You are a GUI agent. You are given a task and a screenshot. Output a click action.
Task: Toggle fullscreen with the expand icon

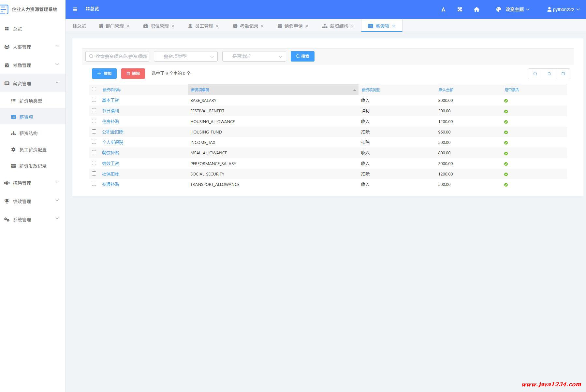click(460, 9)
